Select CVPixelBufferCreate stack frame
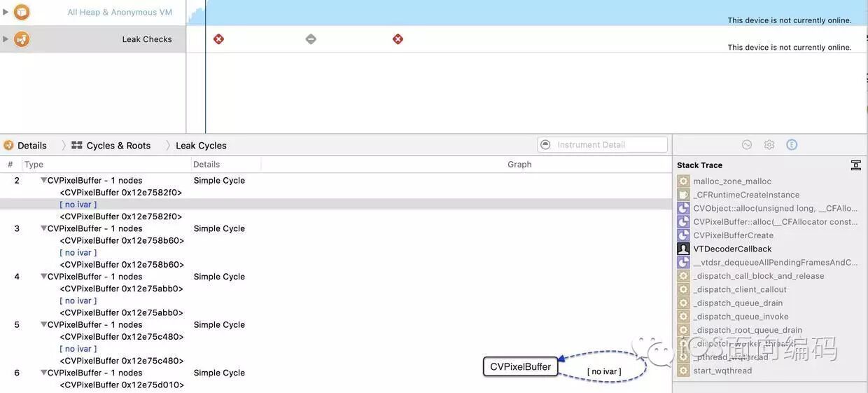 734,235
